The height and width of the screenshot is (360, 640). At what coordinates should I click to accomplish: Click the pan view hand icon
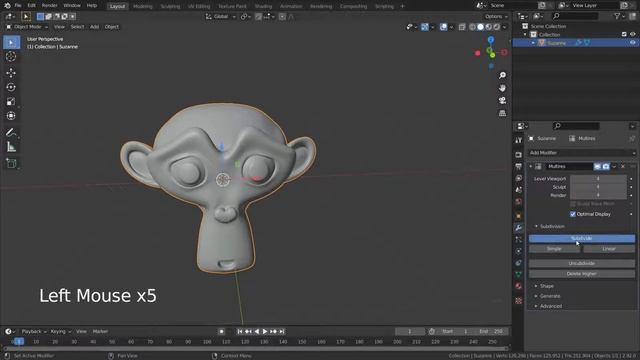502,88
